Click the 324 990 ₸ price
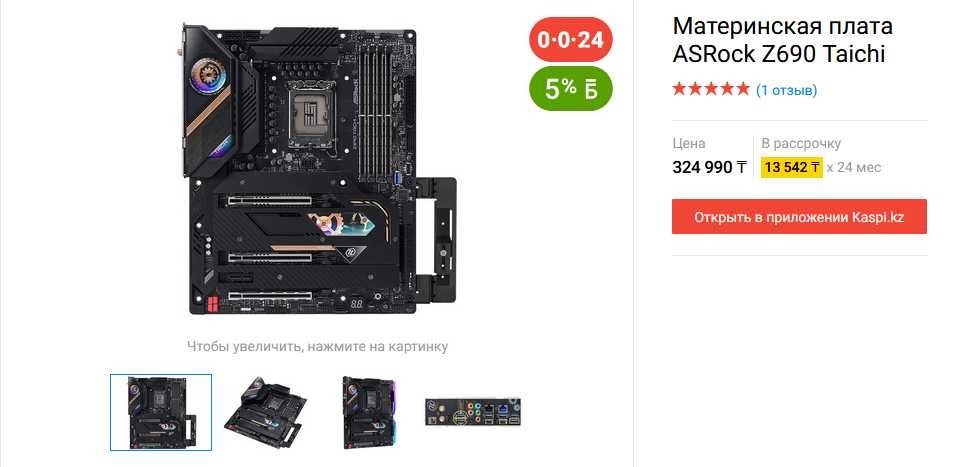This screenshot has height=467, width=962. pyautogui.click(x=709, y=167)
